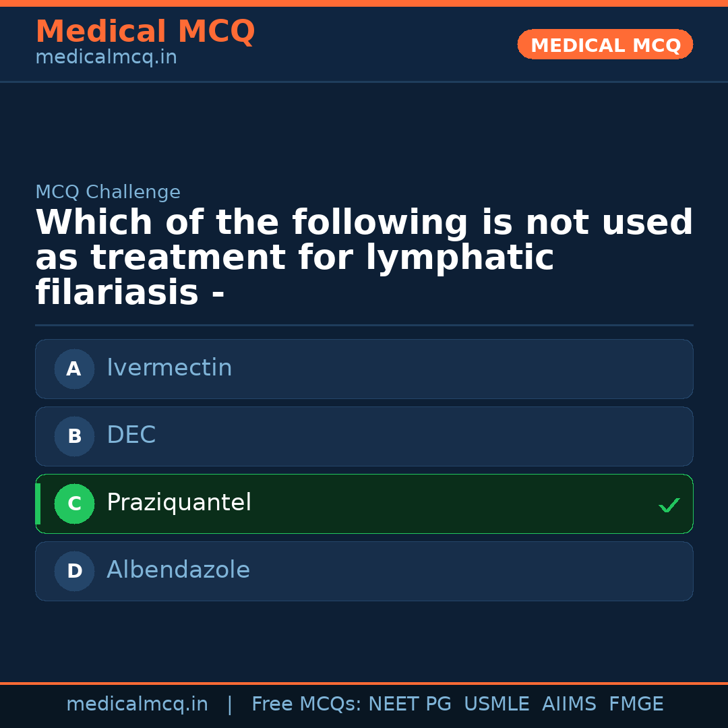Click the green highlight bar beside option C
Screen dimensions: 728x728
point(37,504)
